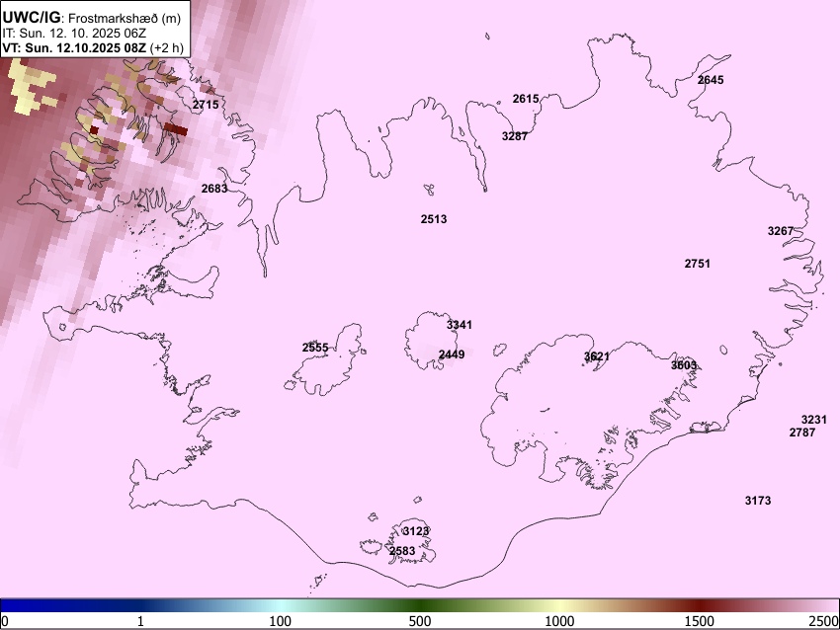Select the 2683 map value
This screenshot has width=840, height=630.
click(x=214, y=189)
